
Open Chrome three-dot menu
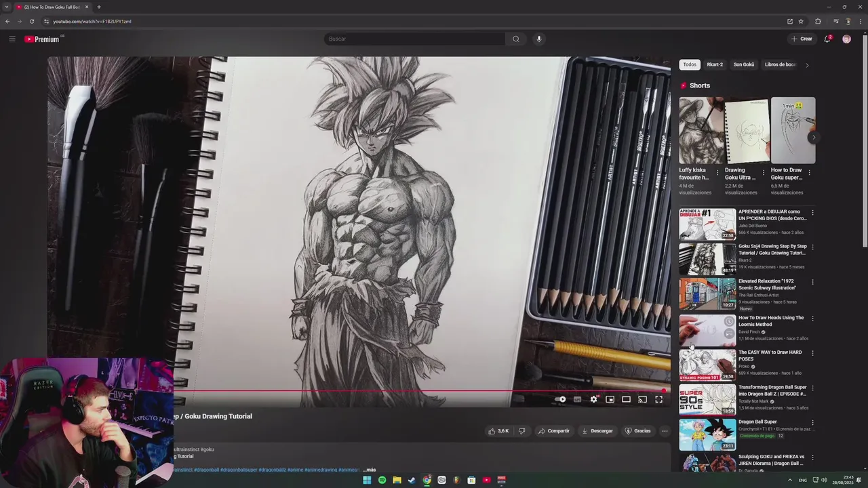click(x=859, y=21)
